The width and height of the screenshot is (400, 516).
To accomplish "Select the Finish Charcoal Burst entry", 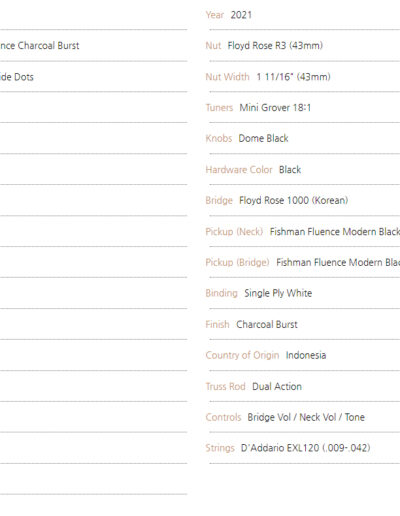I will click(x=251, y=324).
